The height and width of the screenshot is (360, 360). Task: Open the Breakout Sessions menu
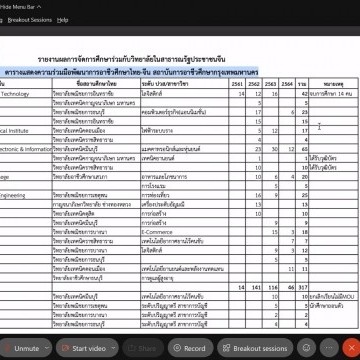pos(30,20)
